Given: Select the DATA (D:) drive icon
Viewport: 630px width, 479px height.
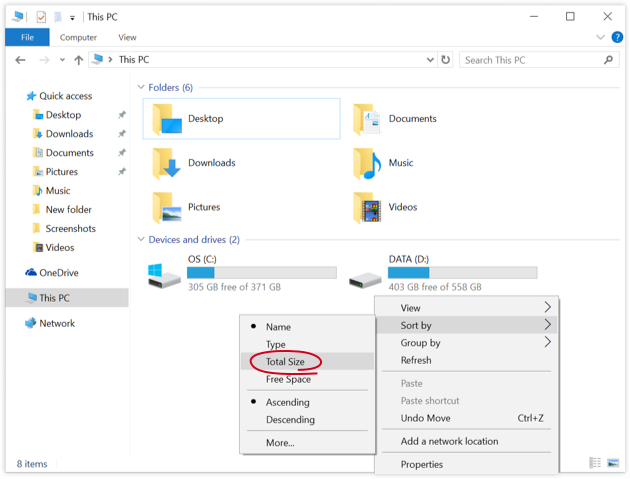Looking at the screenshot, I should point(365,280).
